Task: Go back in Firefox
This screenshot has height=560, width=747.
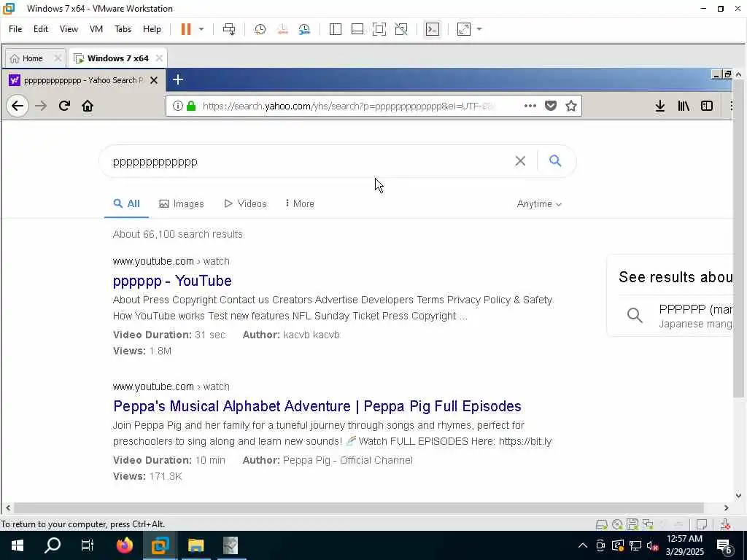Action: [18, 106]
